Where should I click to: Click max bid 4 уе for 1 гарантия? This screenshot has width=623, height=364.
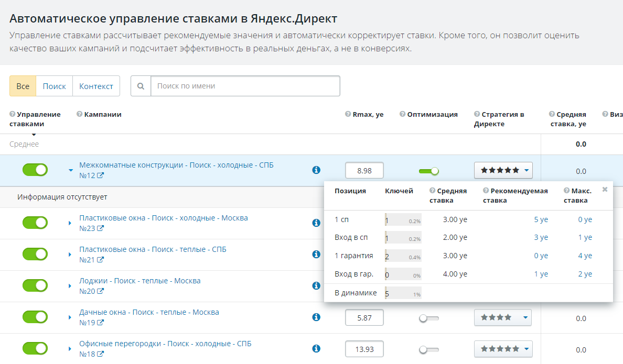(585, 256)
